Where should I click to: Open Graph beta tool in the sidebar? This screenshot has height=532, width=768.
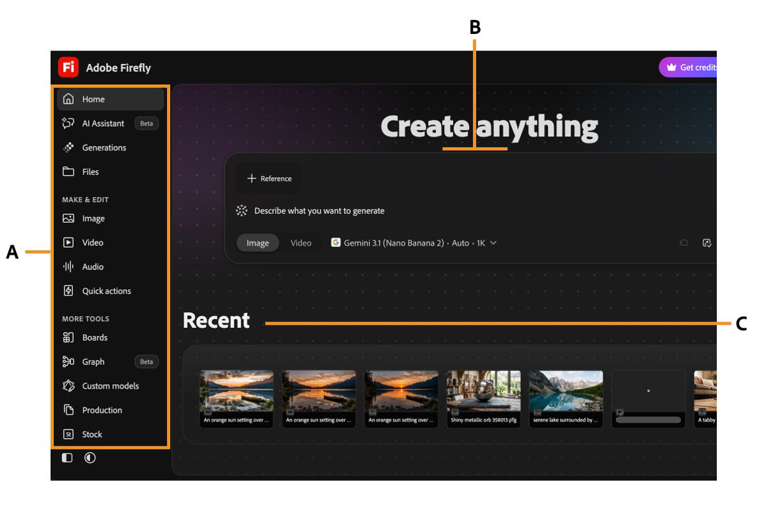(x=110, y=362)
